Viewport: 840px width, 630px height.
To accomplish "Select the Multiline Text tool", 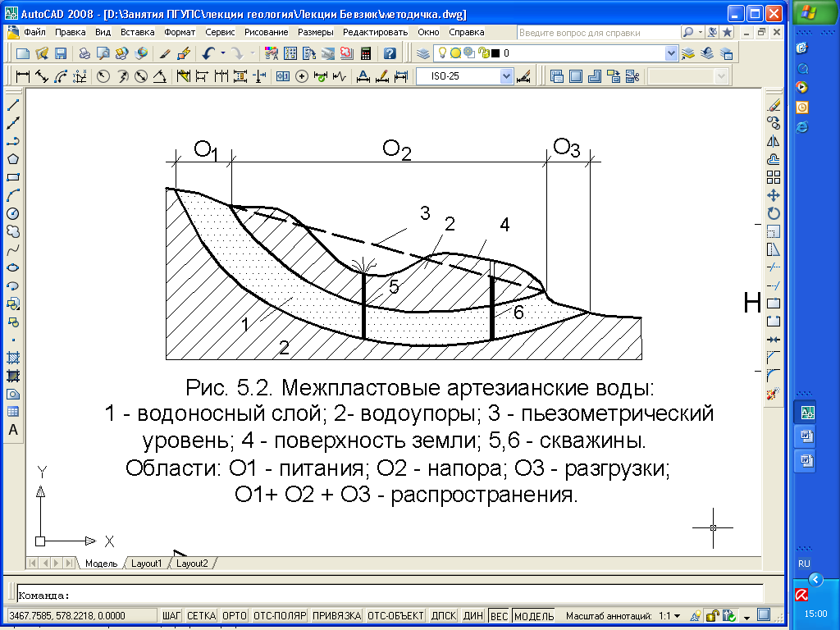I will click(13, 430).
